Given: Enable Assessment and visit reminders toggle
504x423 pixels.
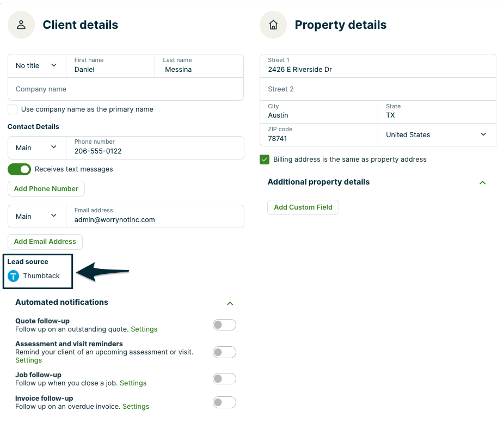Looking at the screenshot, I should tap(224, 352).
